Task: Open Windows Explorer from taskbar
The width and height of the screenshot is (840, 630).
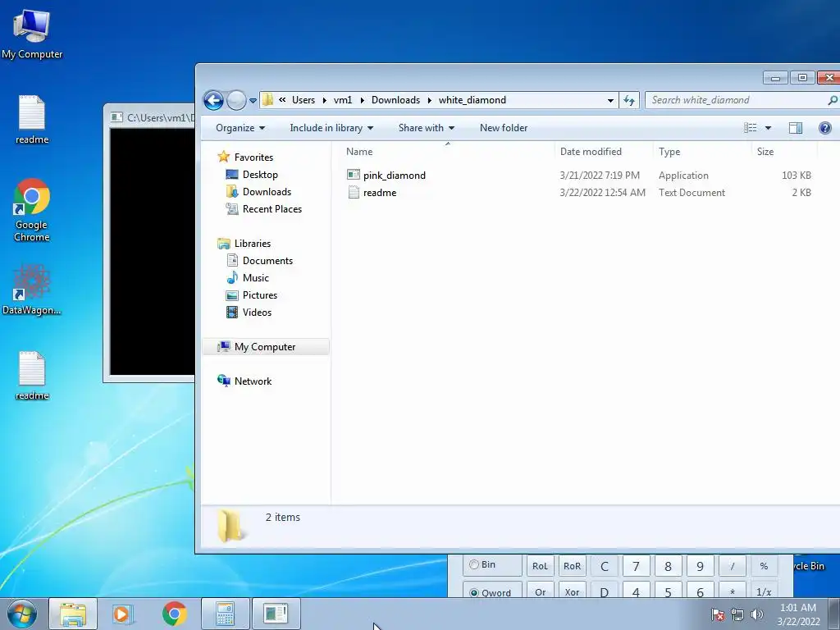Action: [73, 614]
